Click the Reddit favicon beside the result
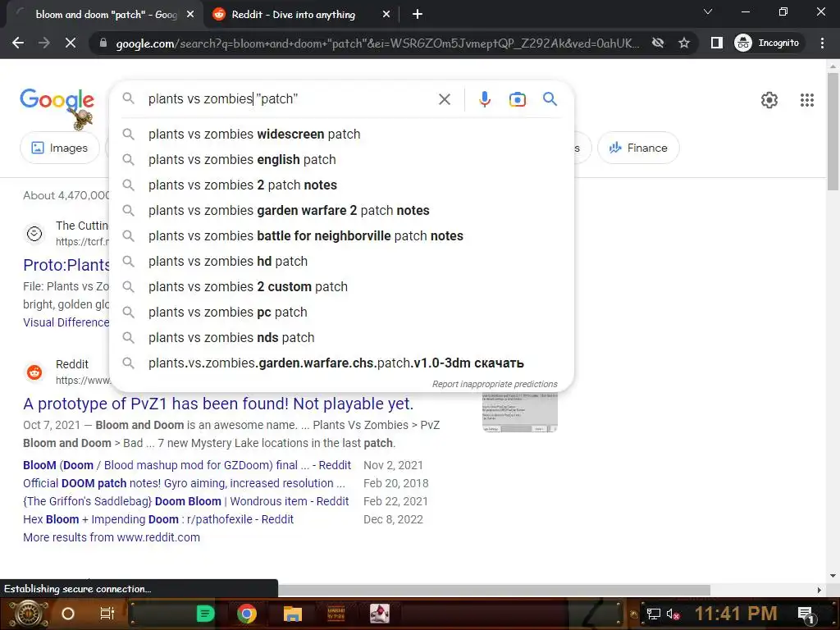This screenshot has width=840, height=630. click(34, 372)
